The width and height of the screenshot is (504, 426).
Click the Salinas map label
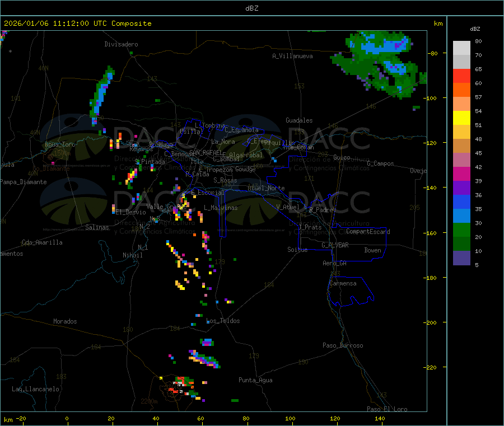point(97,227)
